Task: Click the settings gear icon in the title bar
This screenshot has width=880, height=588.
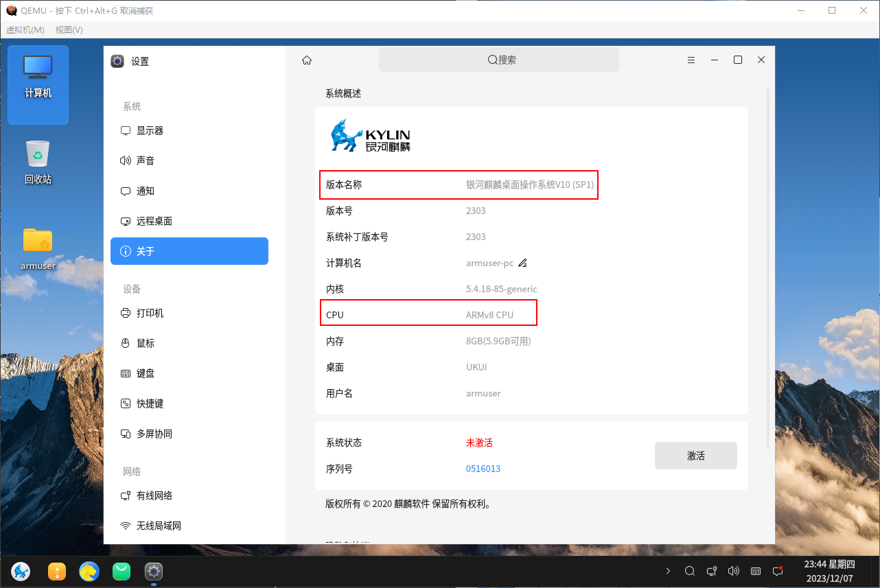Action: click(x=117, y=61)
